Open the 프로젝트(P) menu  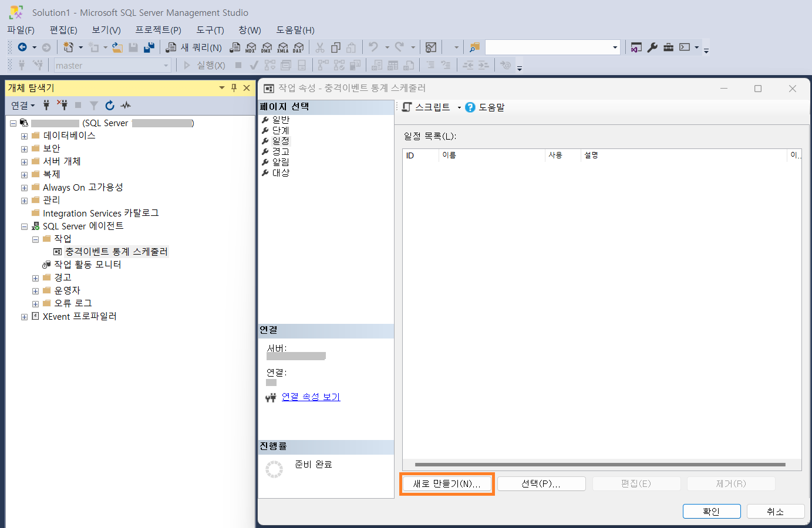[x=158, y=30]
